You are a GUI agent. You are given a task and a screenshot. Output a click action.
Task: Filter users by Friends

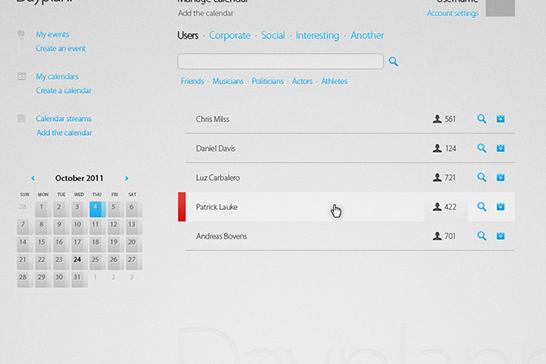coord(192,81)
